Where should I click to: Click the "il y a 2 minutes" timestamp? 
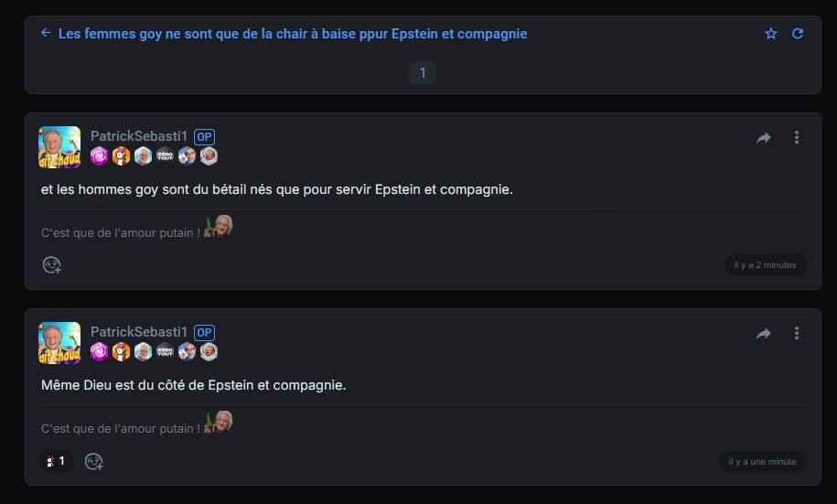coord(765,265)
